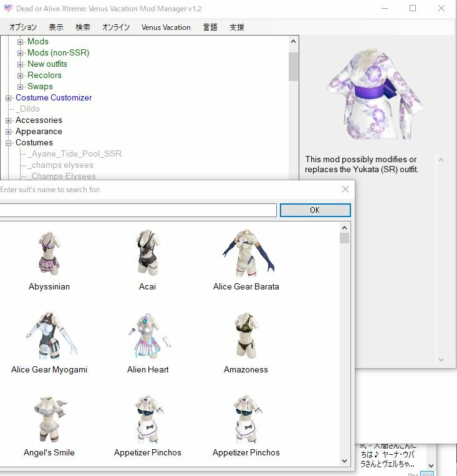Screen dimensions: 457x476
Task: Select the Costumes tree label
Action: [x=34, y=142]
